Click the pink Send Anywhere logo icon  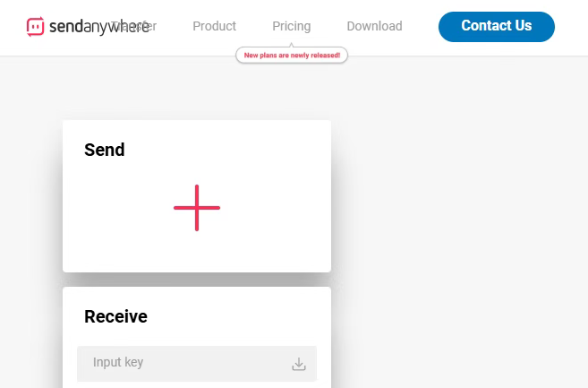pyautogui.click(x=36, y=27)
